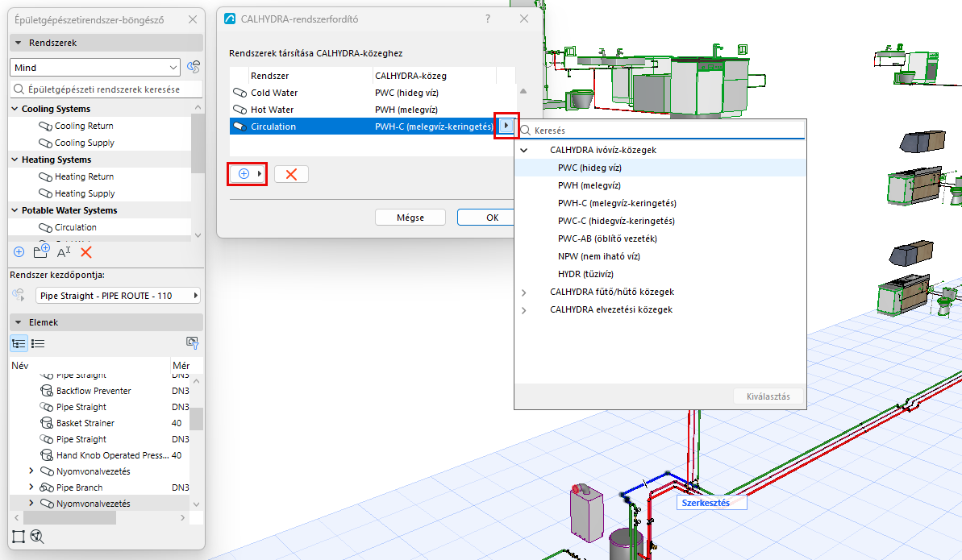Viewport: 962px width, 560px height.
Task: Collapse the Cooling Systems group
Action: pos(15,109)
